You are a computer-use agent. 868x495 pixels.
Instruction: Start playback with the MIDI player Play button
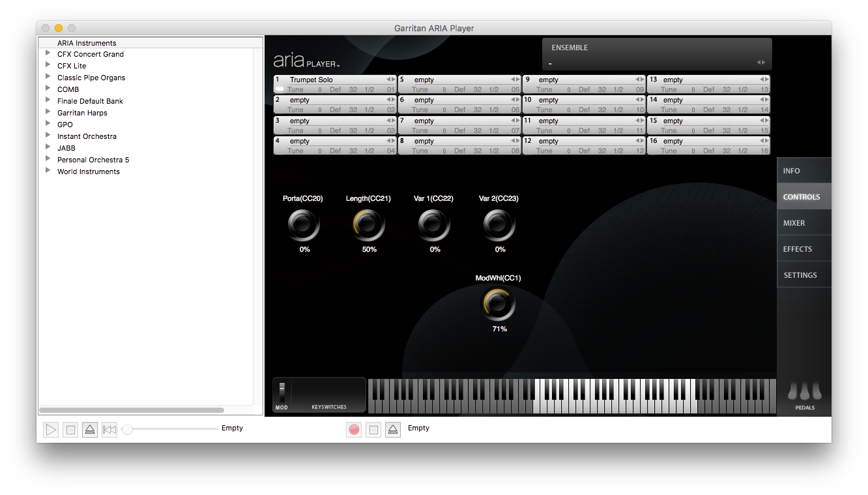click(51, 430)
